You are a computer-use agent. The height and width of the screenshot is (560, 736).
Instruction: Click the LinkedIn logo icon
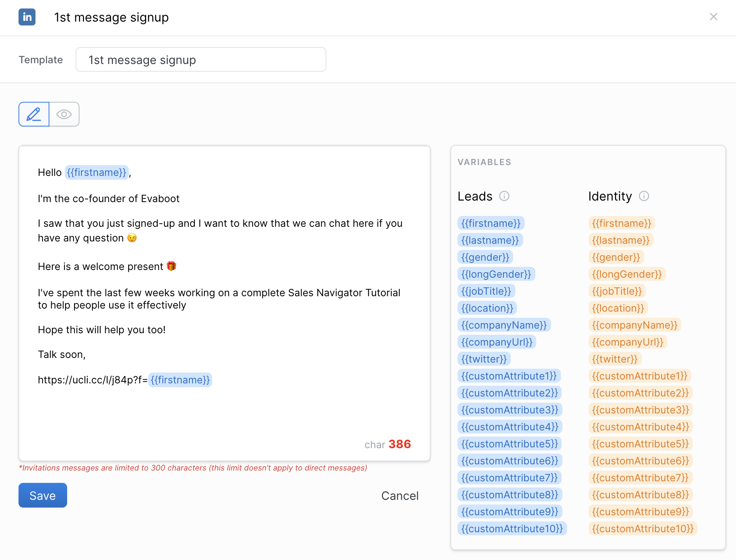coord(27,17)
